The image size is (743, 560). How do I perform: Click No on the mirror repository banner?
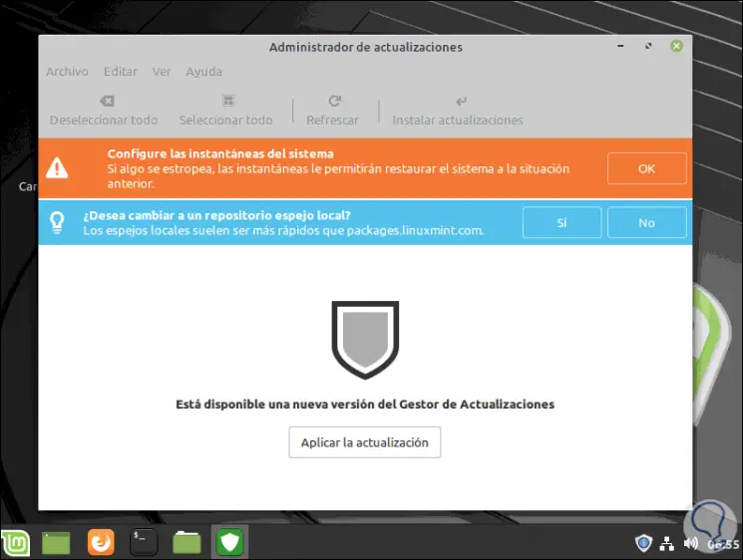click(x=646, y=223)
